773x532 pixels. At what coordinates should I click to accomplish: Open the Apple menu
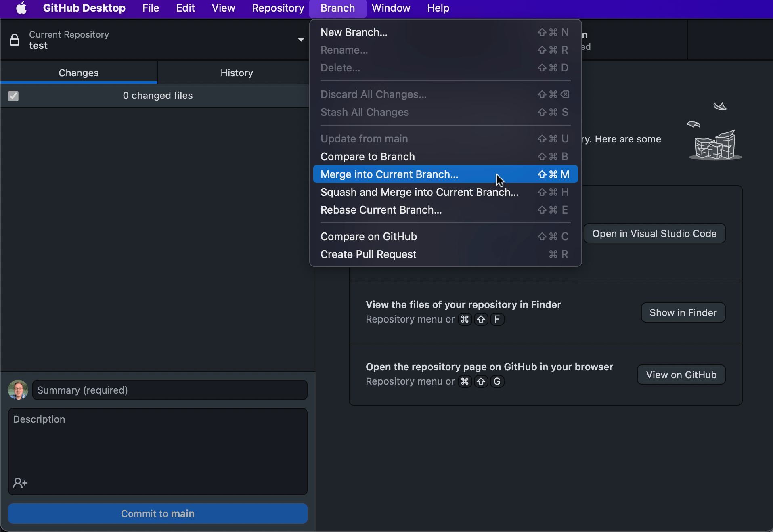pos(21,8)
